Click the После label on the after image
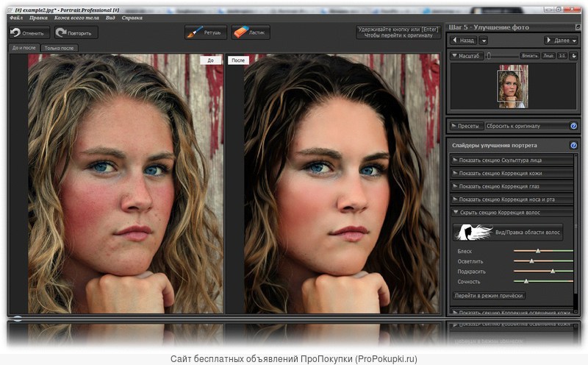Image resolution: width=588 pixels, height=365 pixels. [238, 60]
